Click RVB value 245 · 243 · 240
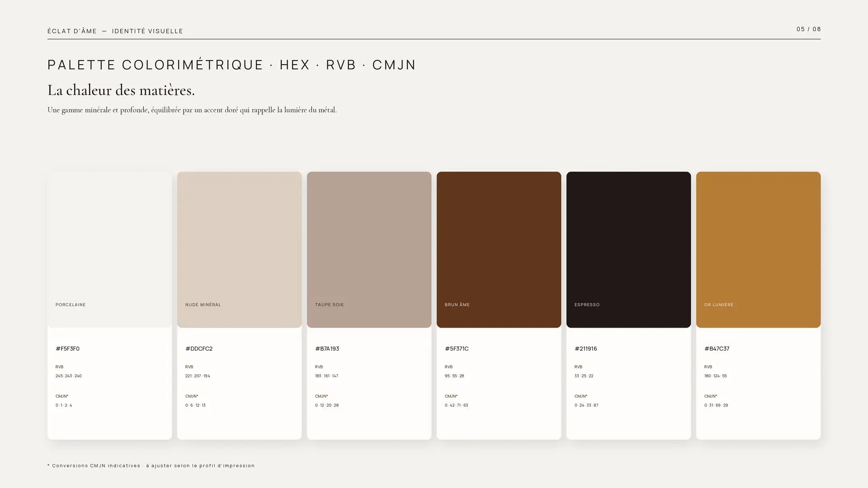This screenshot has width=868, height=488. [69, 376]
